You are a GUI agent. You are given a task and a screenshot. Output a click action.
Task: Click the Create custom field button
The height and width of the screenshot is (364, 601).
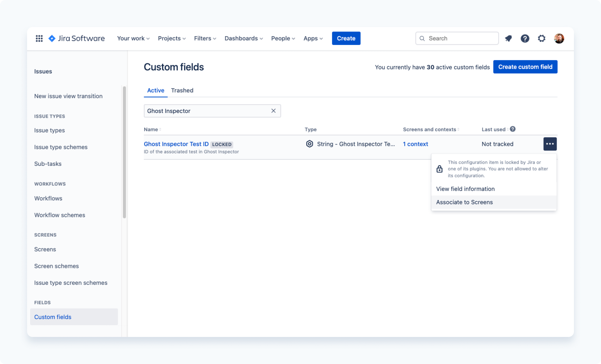click(525, 67)
